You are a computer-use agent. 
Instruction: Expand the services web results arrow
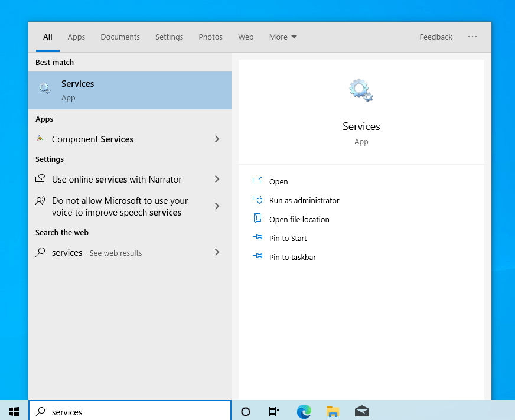(217, 253)
